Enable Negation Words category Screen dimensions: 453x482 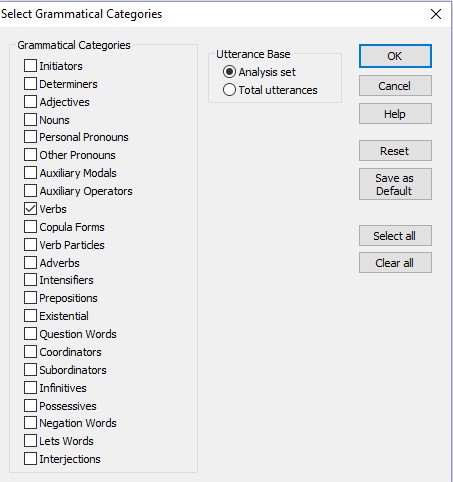pos(30,423)
